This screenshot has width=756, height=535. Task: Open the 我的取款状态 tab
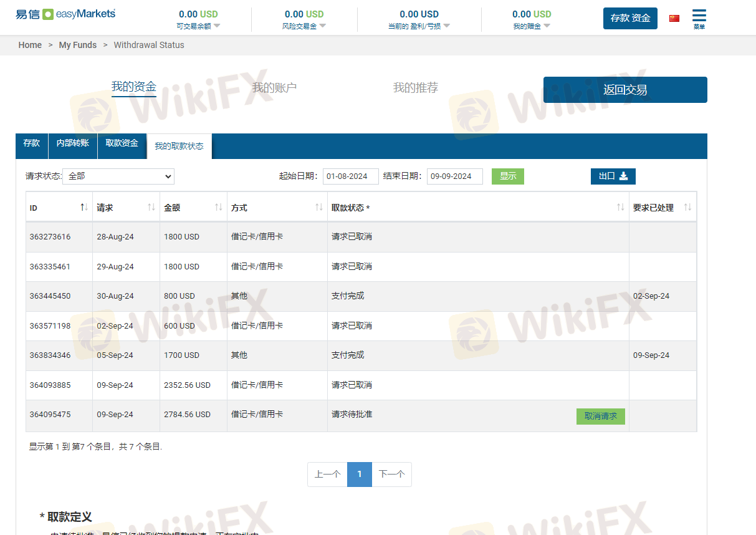[179, 147]
